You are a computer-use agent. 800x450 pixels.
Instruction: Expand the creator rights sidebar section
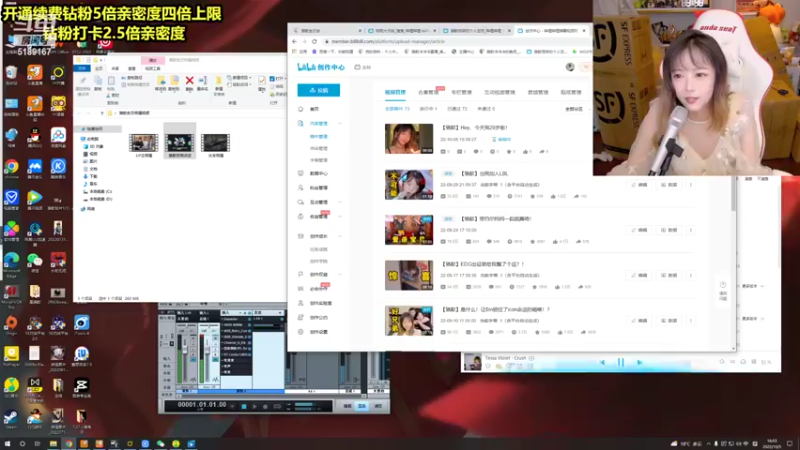[340, 274]
